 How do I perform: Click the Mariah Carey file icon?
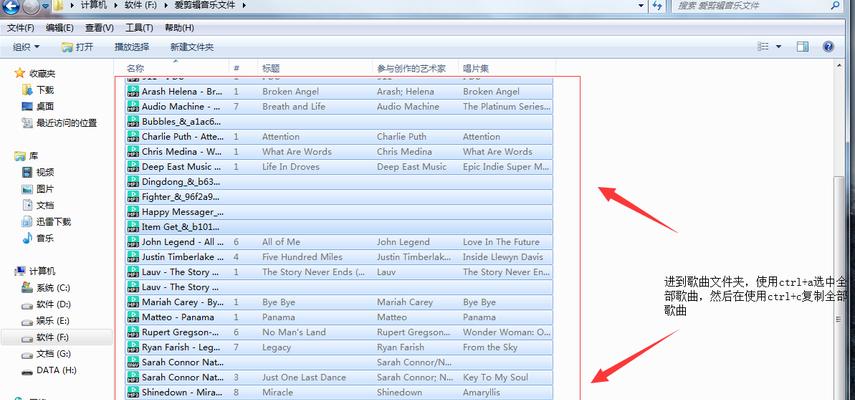133,302
